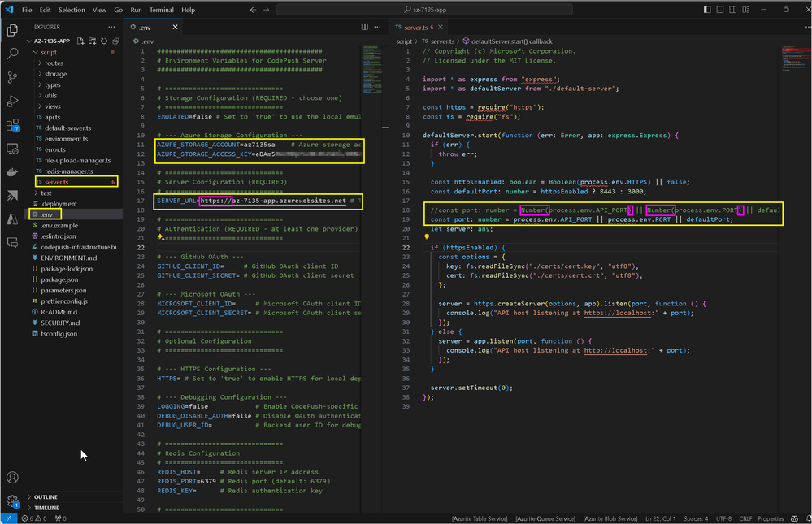Change indentation via Spaces: 4
Screen dimensions: 812x524
point(696,518)
